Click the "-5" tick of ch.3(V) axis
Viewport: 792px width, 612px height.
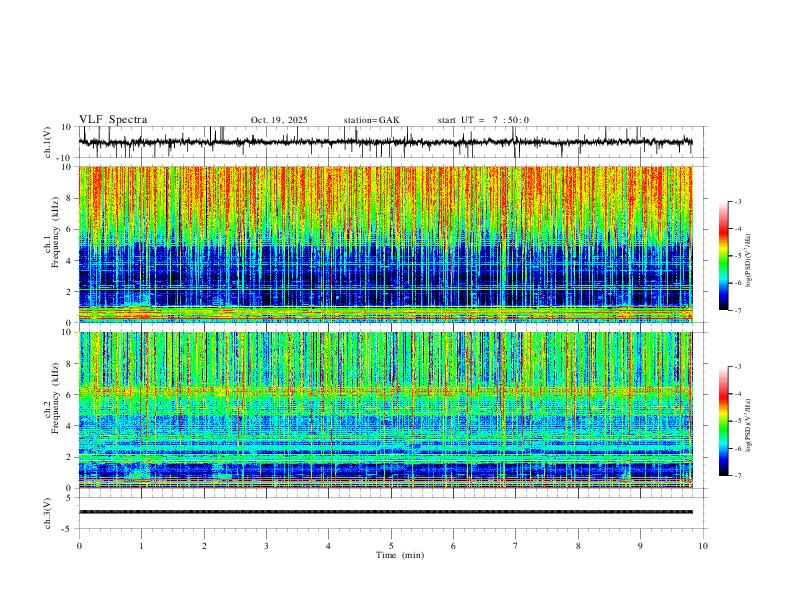68,529
